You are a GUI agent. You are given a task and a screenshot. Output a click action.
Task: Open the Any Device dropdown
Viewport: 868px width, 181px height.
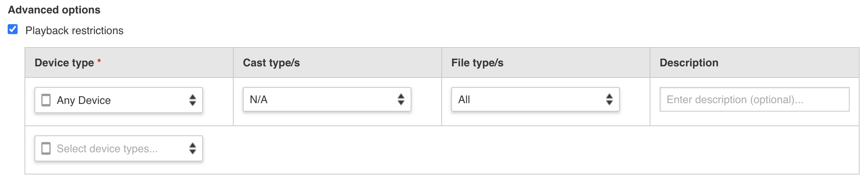119,100
